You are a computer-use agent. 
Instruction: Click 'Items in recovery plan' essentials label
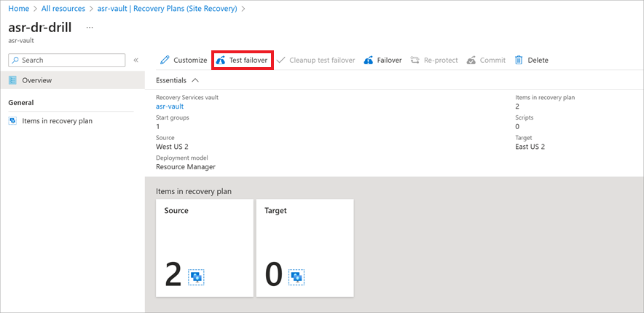click(x=545, y=98)
